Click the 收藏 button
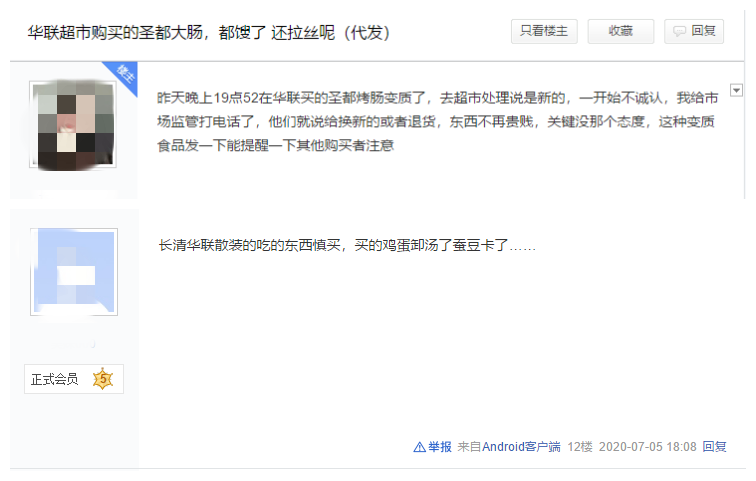Screen dimensions: 756x481 (x=621, y=31)
